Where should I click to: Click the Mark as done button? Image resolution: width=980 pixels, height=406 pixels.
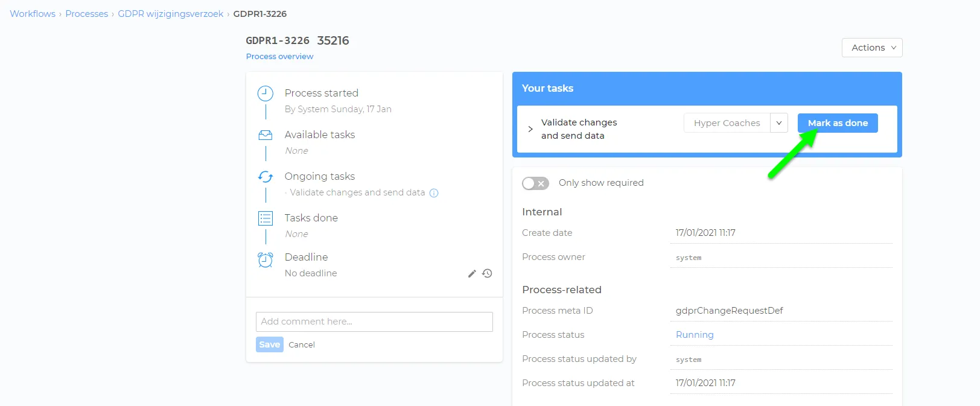coord(838,123)
